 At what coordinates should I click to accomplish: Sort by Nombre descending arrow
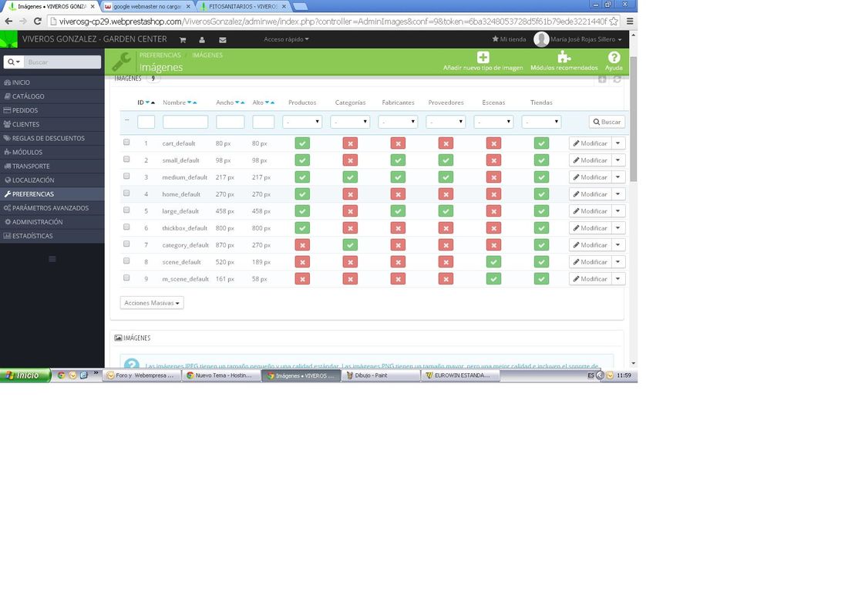190,103
